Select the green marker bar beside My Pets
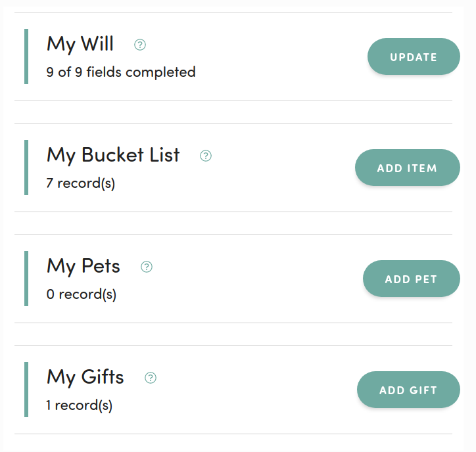 click(26, 279)
